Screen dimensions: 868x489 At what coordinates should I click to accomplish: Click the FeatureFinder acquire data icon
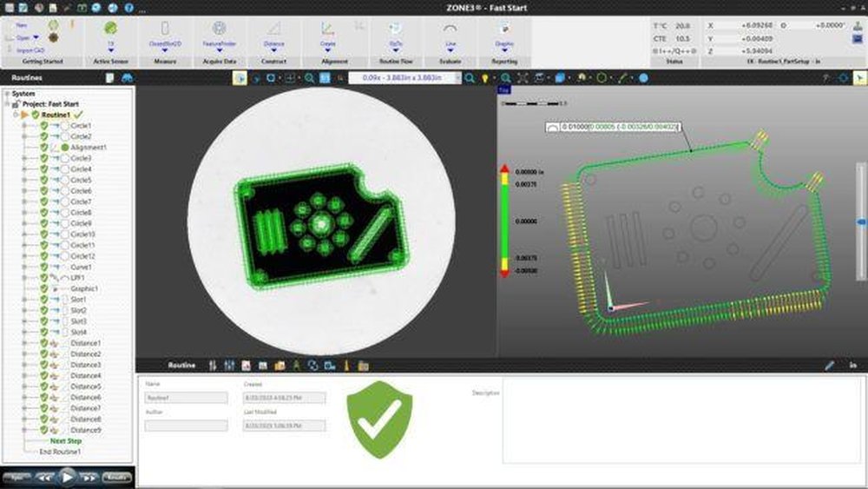pyautogui.click(x=220, y=28)
